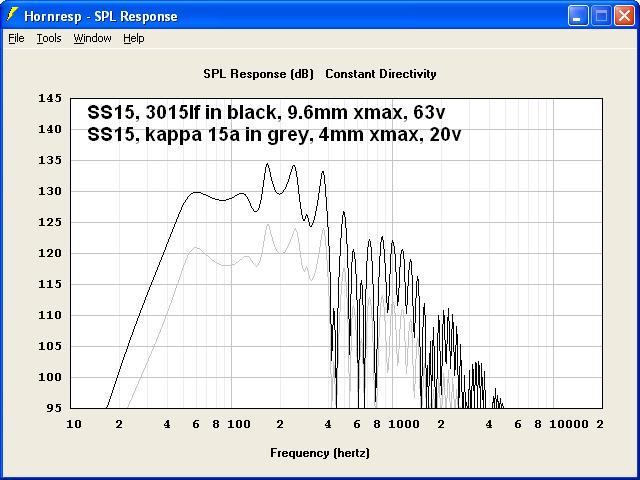Open the Help menu
This screenshot has width=640, height=480.
(x=134, y=38)
